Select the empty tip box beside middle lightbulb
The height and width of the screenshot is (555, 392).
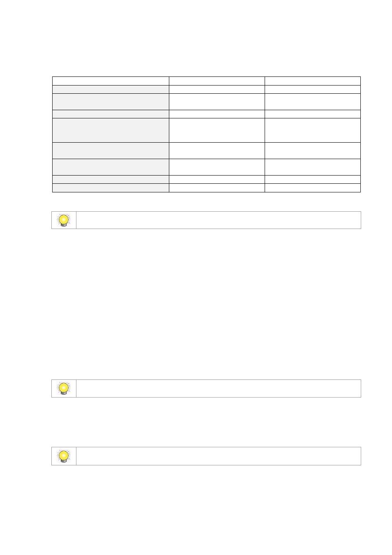tap(219, 388)
